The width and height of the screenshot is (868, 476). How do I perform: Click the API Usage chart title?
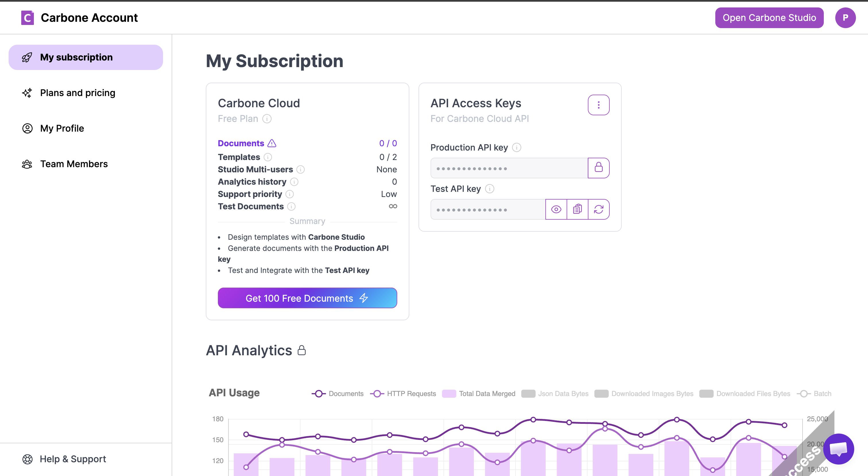(x=234, y=393)
